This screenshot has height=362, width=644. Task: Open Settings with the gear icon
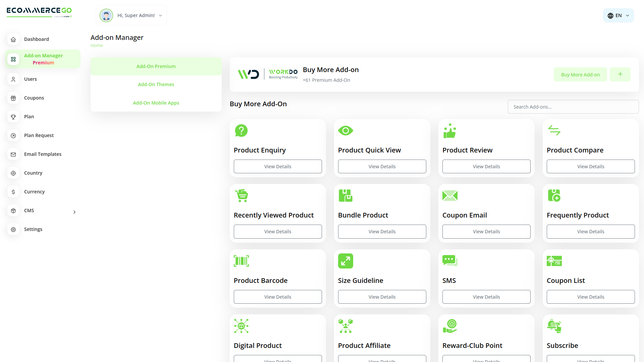13,229
